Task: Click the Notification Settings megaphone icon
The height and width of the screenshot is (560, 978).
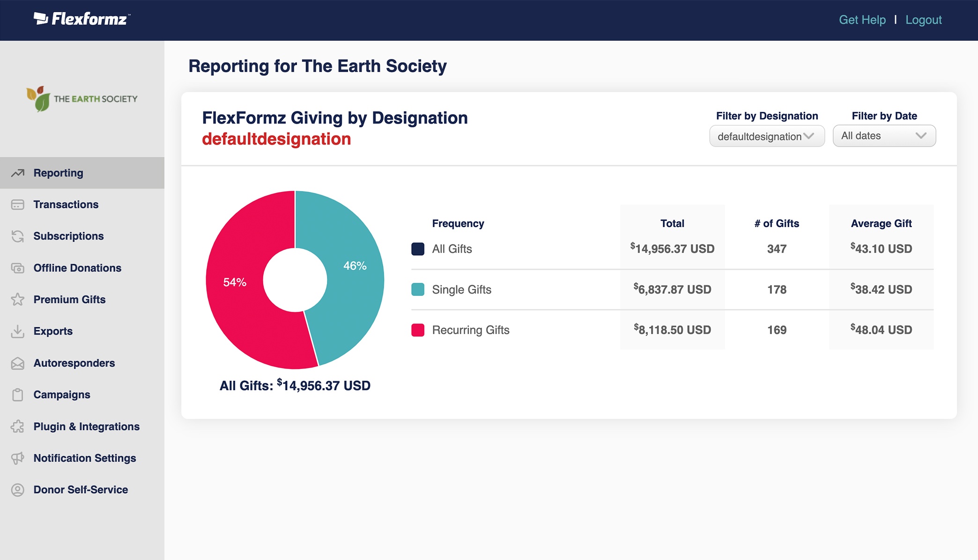Action: coord(17,458)
